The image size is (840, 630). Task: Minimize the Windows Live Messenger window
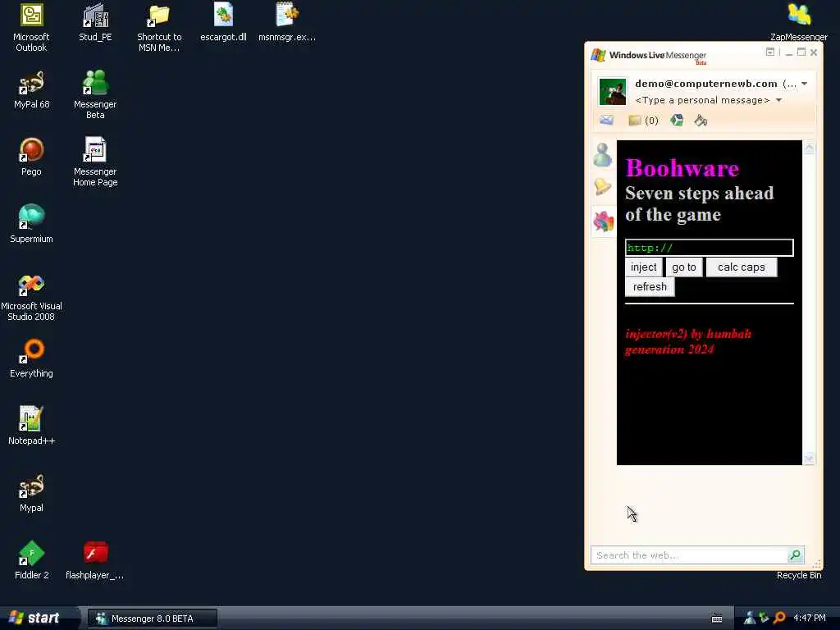tap(788, 52)
